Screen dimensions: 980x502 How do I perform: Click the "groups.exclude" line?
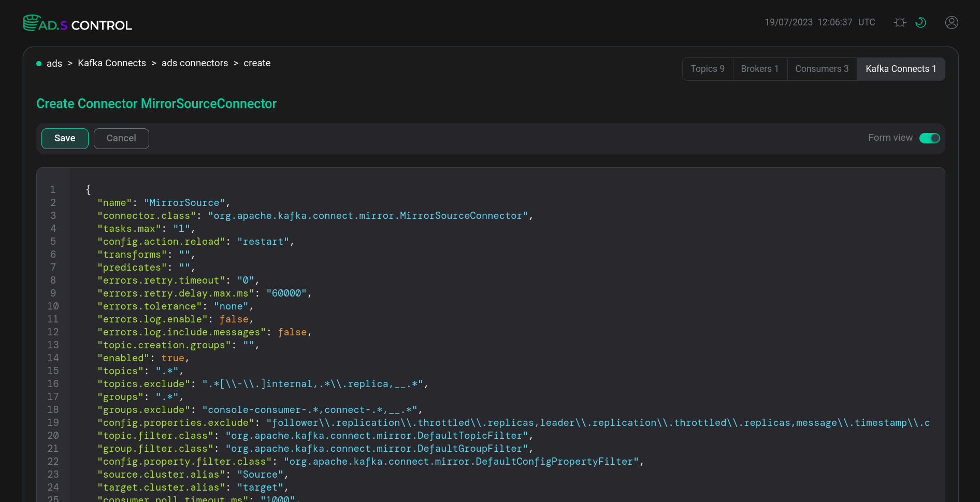coord(260,410)
